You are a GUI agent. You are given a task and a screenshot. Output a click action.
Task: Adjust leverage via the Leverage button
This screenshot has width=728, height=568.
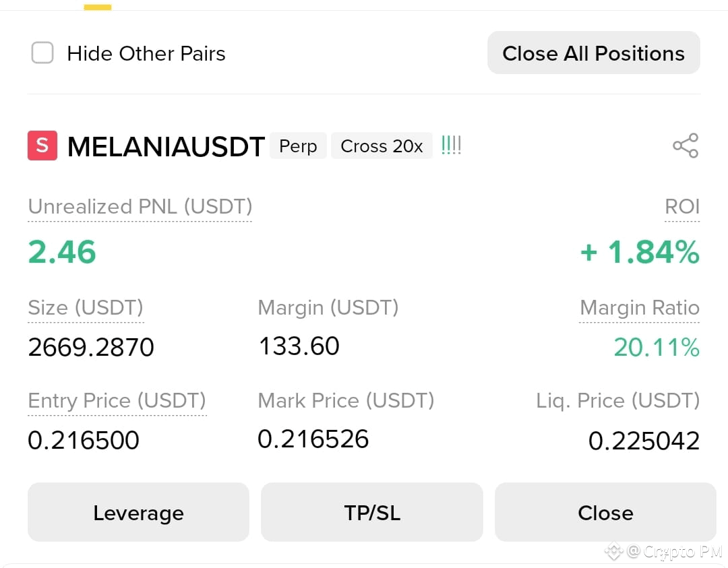[138, 512]
